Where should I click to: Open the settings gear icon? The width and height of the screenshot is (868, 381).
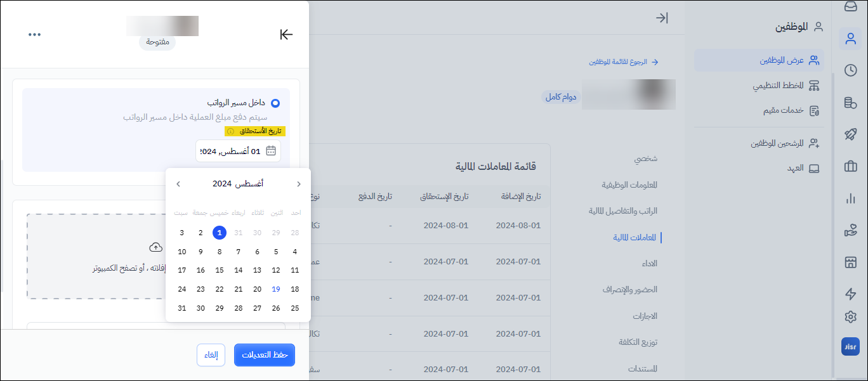click(x=850, y=316)
